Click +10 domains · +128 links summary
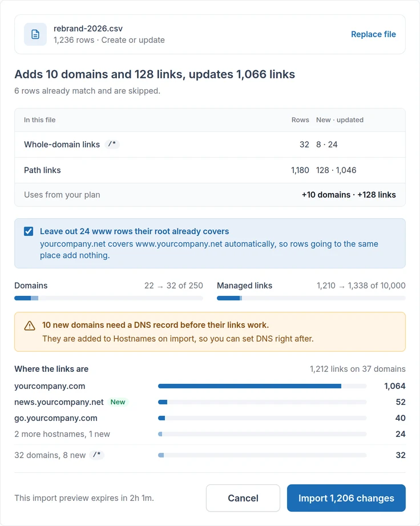420x526 pixels. pyautogui.click(x=349, y=195)
